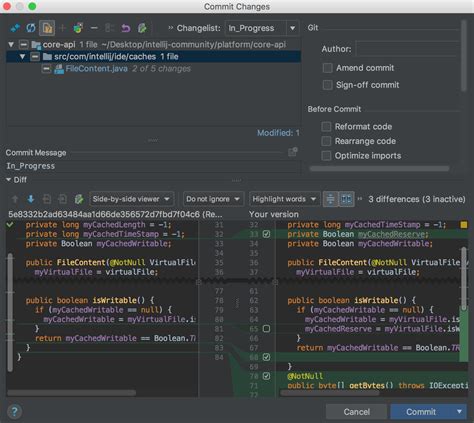Screen dimensions: 474x423
Task: Open the commit message history icon
Action: [x=293, y=152]
